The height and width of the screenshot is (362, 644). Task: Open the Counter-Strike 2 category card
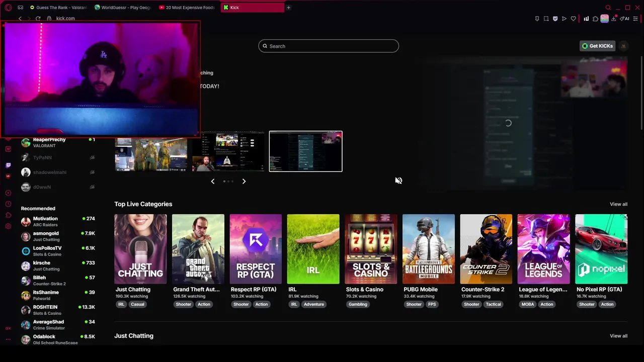tap(486, 249)
